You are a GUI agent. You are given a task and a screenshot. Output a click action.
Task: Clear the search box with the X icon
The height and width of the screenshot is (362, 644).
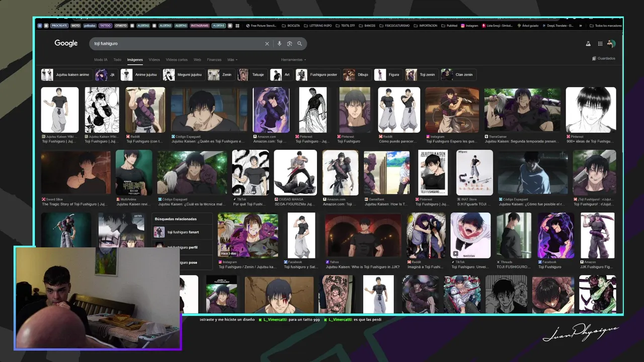[x=267, y=44]
